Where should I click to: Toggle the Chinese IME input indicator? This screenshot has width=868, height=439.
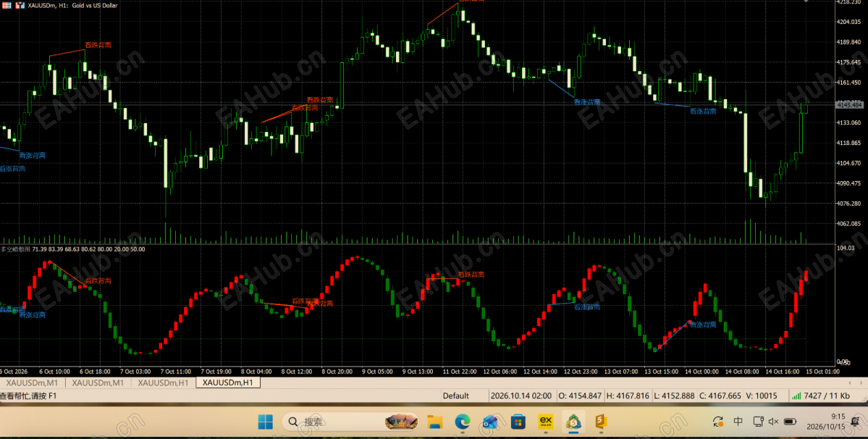click(x=738, y=422)
